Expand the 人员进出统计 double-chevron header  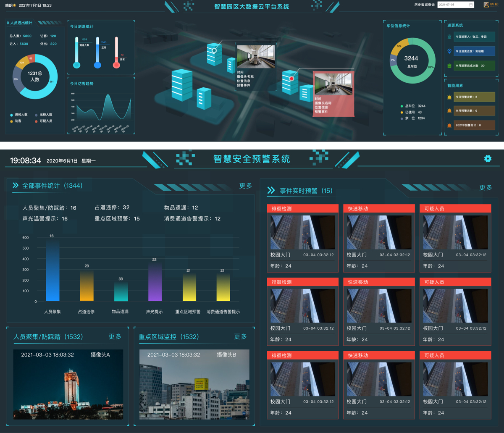tap(8, 23)
